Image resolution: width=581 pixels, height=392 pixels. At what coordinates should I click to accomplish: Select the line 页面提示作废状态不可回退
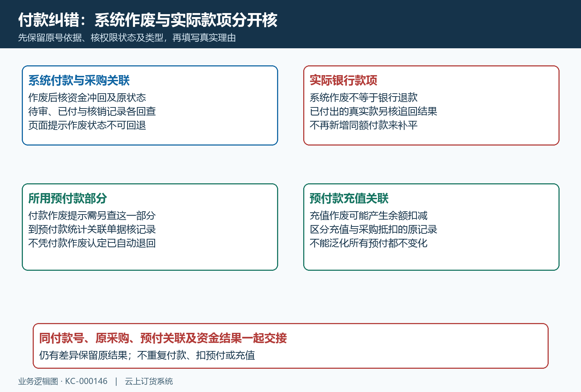point(87,125)
